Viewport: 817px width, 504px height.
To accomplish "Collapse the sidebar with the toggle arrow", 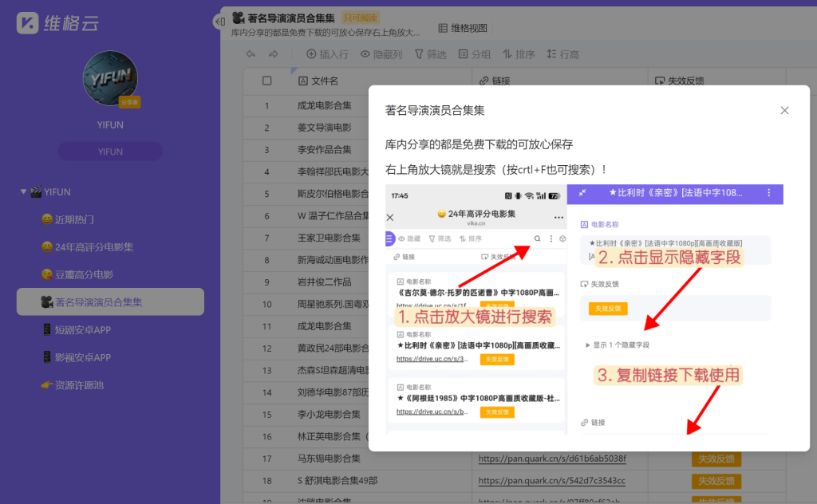I will (219, 22).
